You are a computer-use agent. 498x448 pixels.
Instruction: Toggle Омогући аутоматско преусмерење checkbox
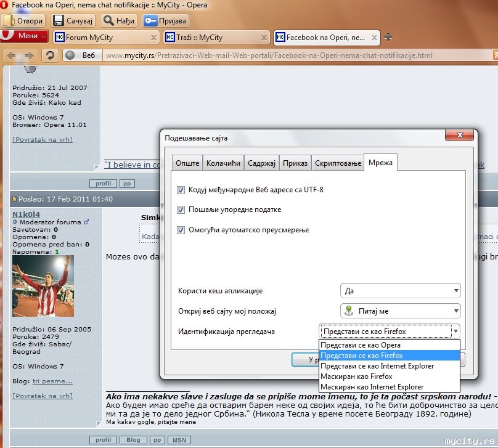181,230
